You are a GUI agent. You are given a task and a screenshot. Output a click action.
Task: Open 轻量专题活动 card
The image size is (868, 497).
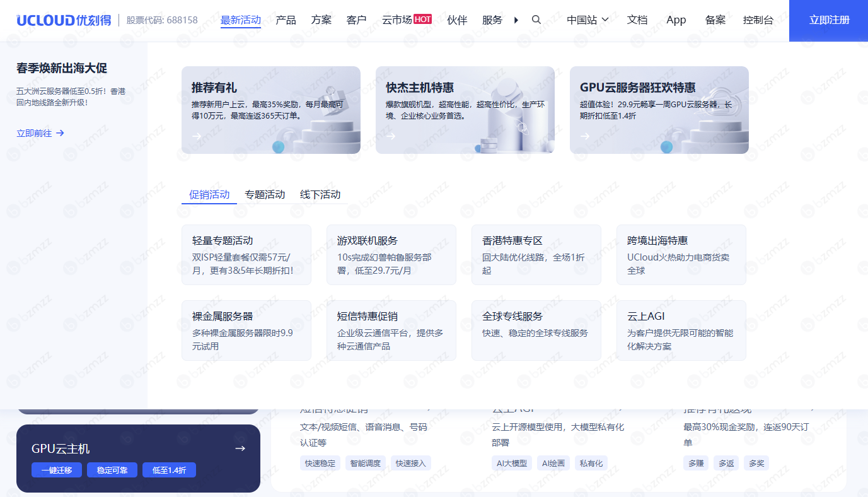[246, 255]
